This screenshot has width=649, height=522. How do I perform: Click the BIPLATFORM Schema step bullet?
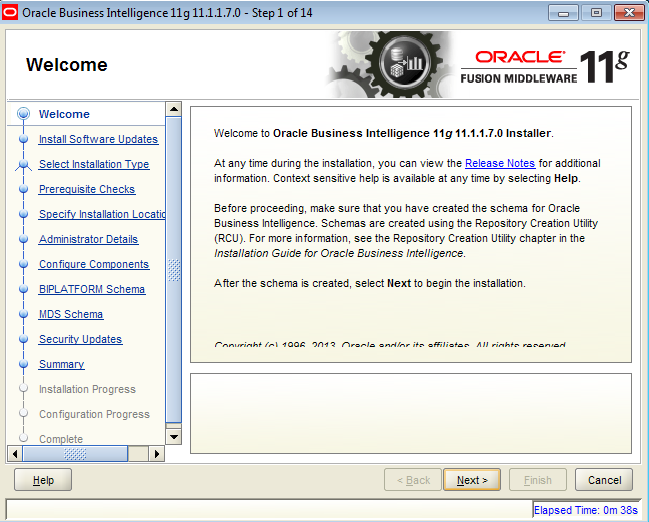(24, 289)
